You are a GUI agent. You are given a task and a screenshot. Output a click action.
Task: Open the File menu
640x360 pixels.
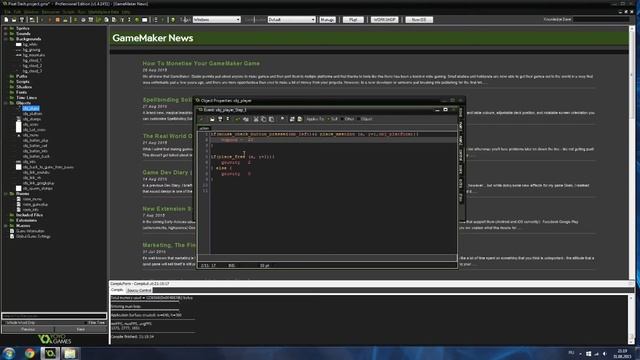point(8,12)
